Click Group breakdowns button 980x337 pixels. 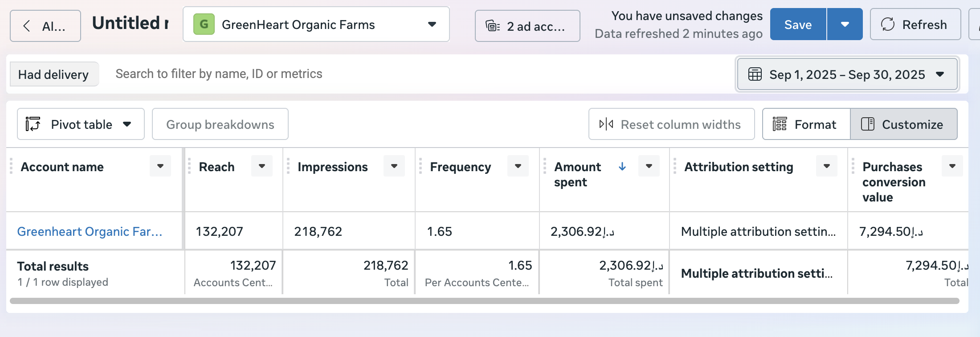pos(220,124)
